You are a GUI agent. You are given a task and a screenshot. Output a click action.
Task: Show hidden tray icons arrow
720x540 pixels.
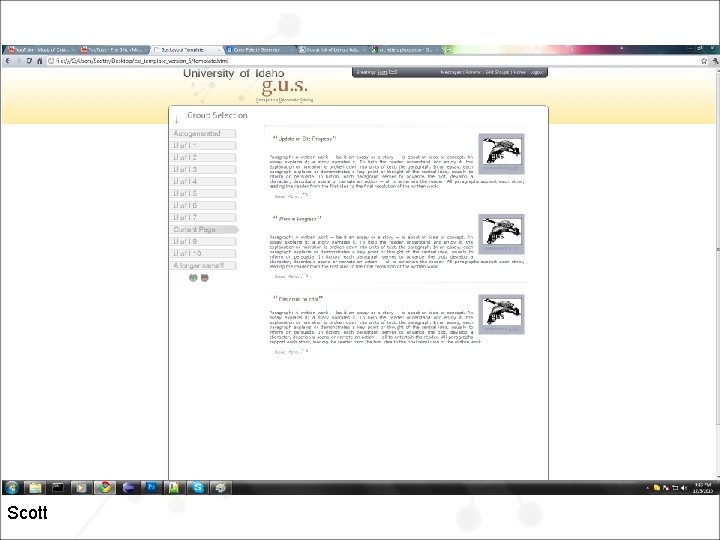(647, 488)
